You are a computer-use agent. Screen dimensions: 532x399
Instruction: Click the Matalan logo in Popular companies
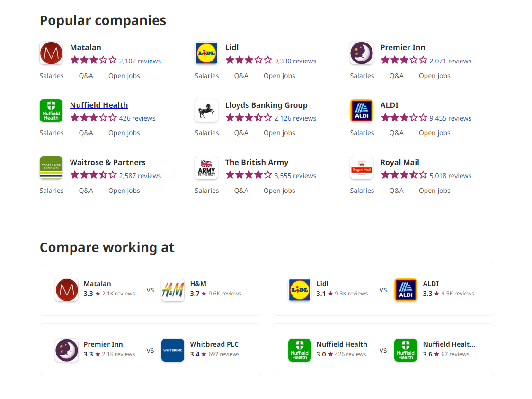51,53
